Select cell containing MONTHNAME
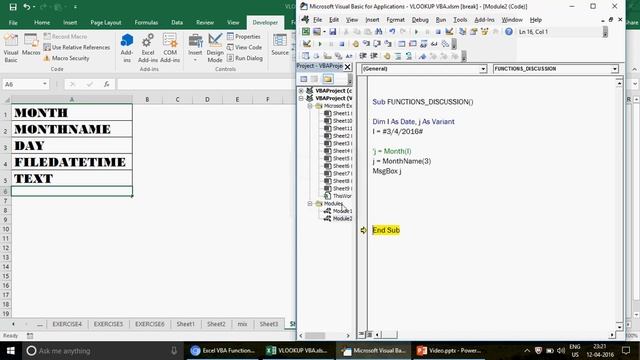640x360 pixels. point(72,129)
